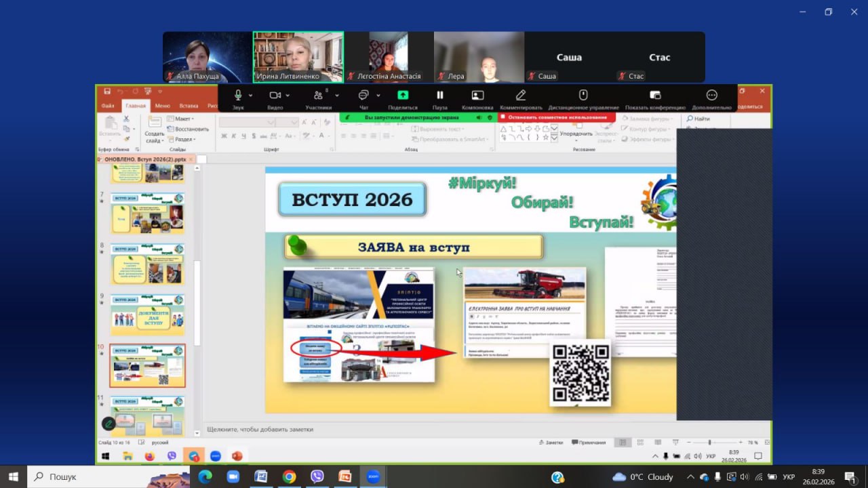Toggle the Заметки notes pane button
868x488 pixels.
coord(551,443)
